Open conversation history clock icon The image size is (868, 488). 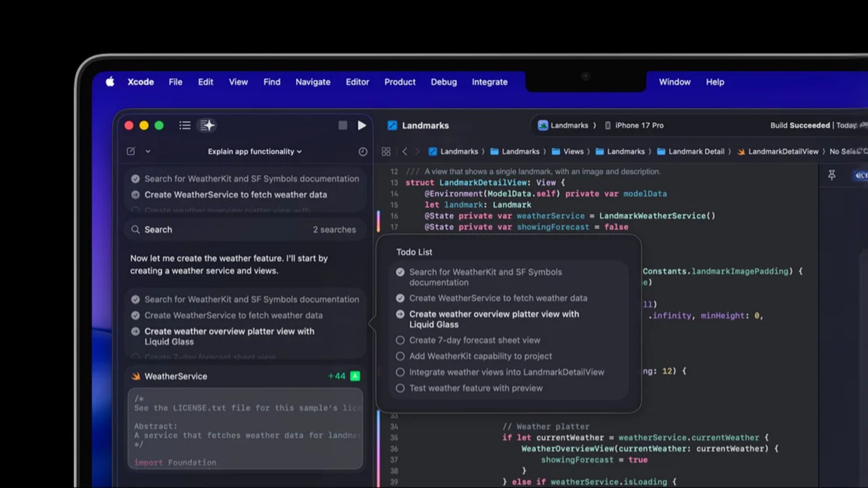click(363, 152)
